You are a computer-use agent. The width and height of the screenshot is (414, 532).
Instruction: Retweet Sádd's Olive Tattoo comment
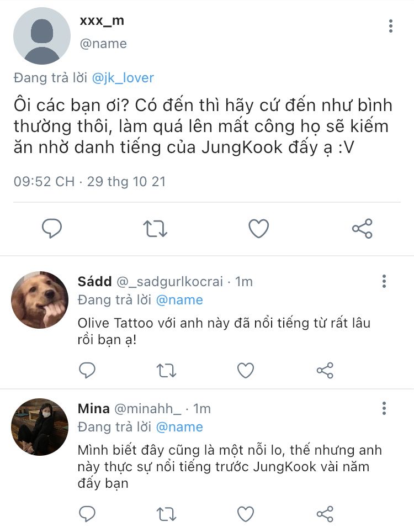point(166,370)
